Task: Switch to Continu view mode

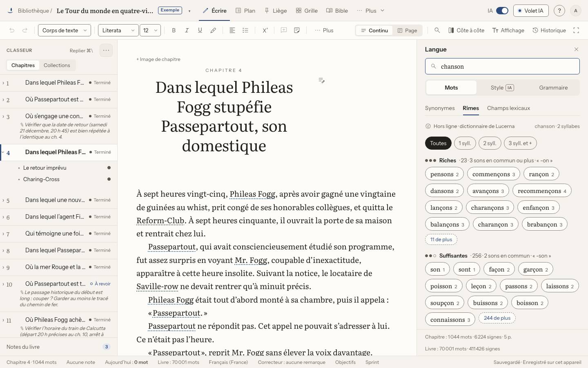Action: [x=374, y=30]
